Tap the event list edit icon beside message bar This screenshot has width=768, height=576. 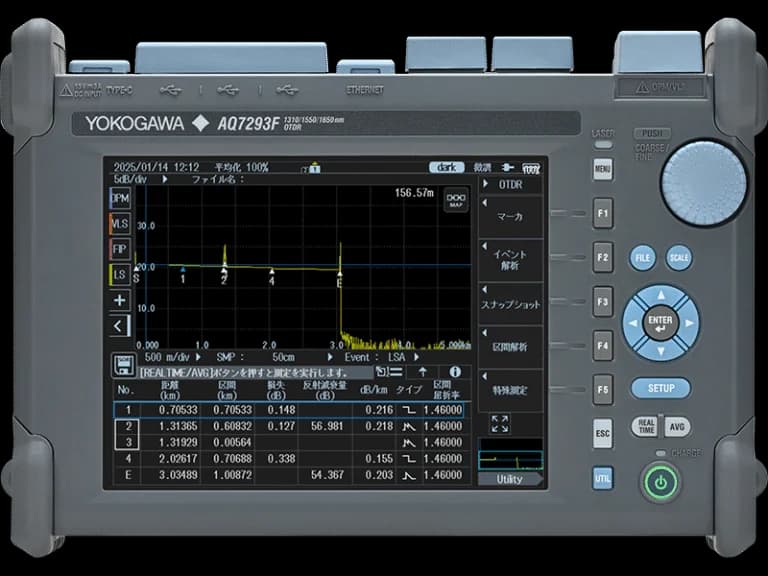pyautogui.click(x=389, y=372)
